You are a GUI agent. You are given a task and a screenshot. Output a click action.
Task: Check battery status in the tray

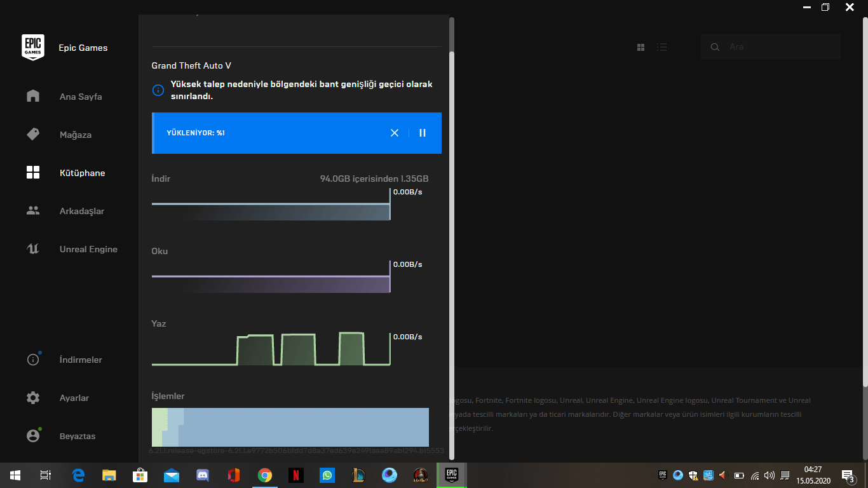[739, 475]
